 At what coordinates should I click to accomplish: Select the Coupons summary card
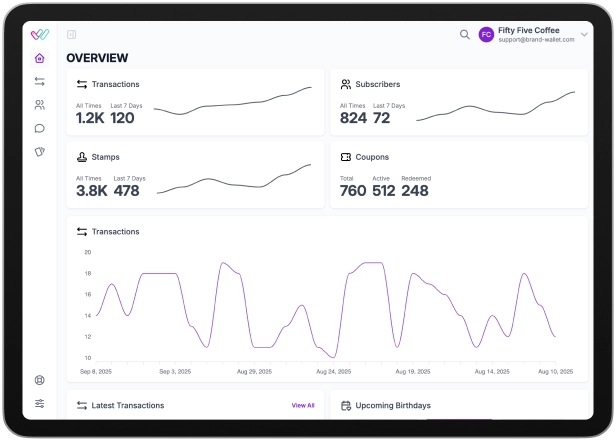pos(459,174)
